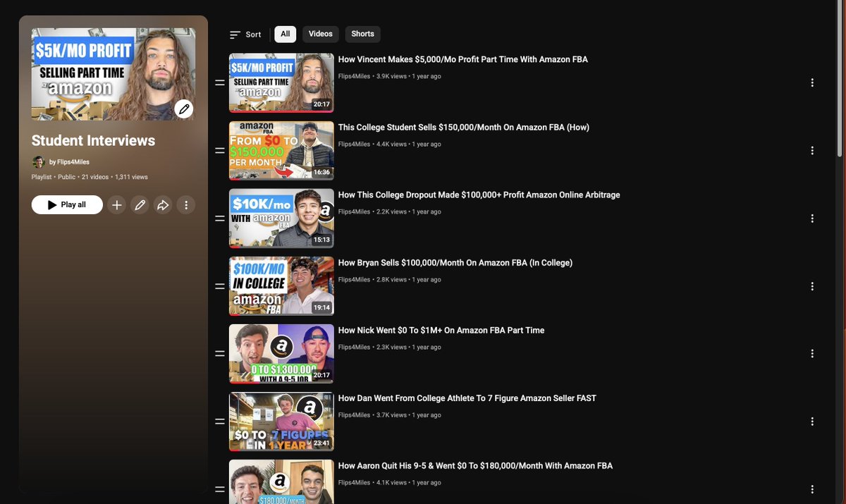Click Flips4Miles channel under College Dropout video
The height and width of the screenshot is (504, 846).
(x=354, y=211)
